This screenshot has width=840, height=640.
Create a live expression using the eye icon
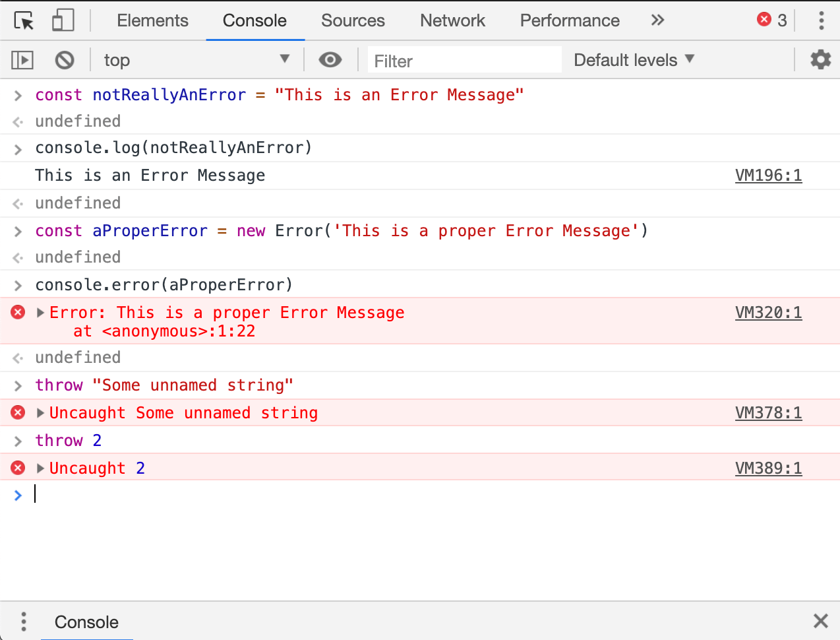point(330,60)
